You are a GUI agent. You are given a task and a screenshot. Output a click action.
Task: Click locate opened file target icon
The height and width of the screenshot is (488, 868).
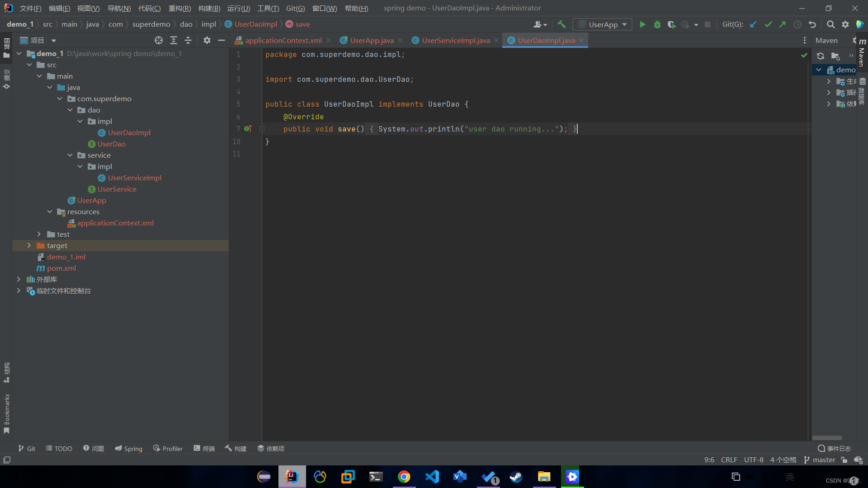click(159, 40)
